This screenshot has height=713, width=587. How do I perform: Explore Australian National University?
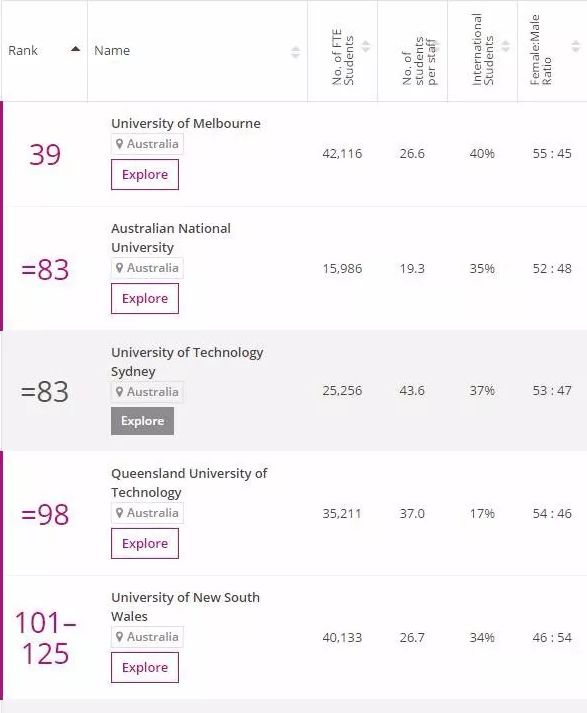[x=145, y=299]
